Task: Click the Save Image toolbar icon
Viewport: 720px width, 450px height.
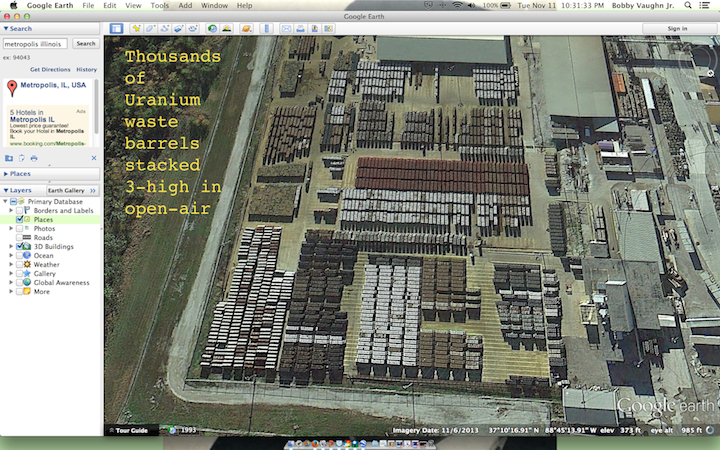Action: click(x=315, y=28)
